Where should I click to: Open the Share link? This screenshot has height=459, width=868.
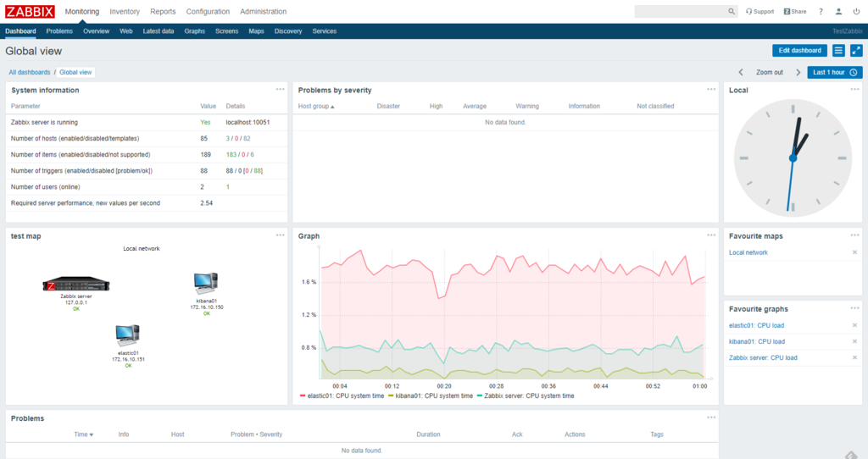[795, 11]
